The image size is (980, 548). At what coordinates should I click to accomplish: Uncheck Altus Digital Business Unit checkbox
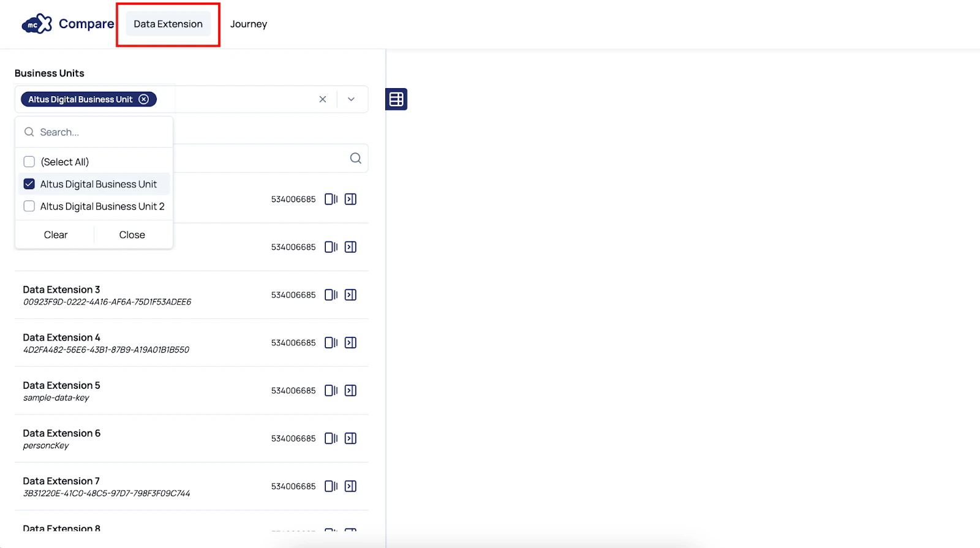point(29,184)
